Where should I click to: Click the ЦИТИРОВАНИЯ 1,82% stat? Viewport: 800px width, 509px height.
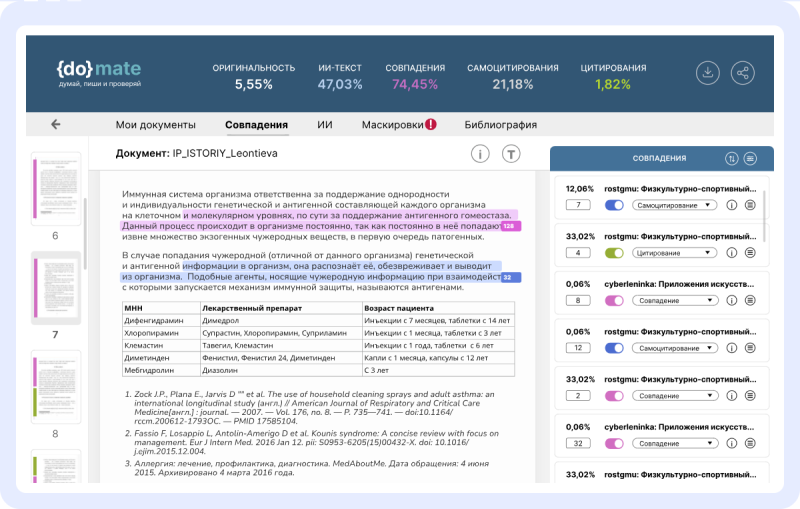[x=613, y=77]
